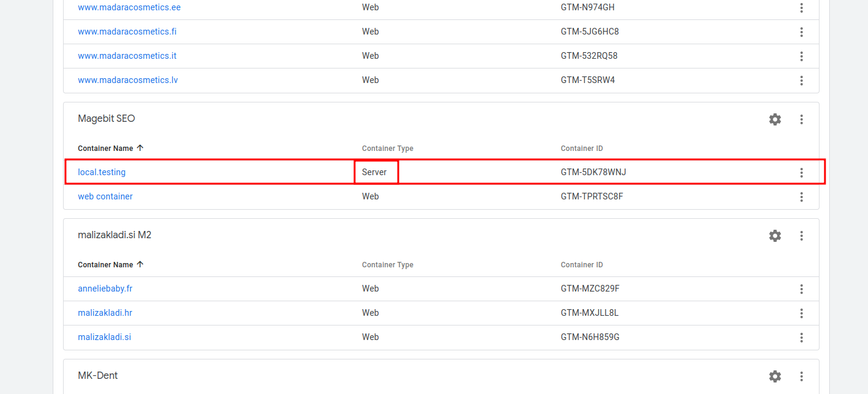Open the www.madaracosmetics.lv container
This screenshot has width=868, height=394.
click(x=127, y=79)
